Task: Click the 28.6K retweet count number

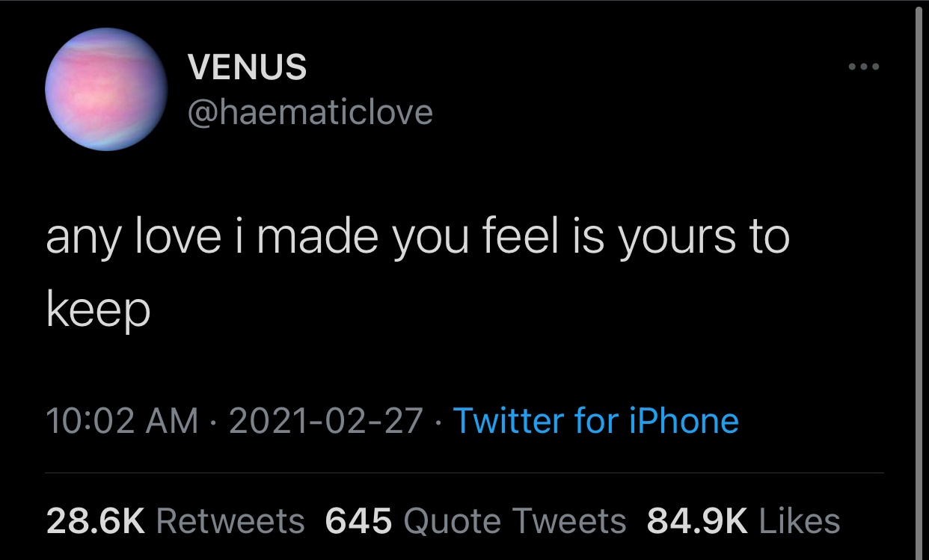Action: click(x=96, y=521)
